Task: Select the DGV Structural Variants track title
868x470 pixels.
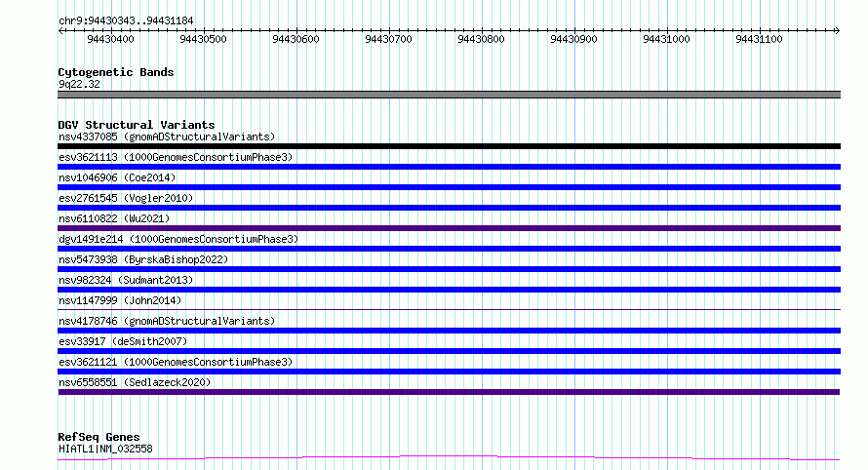Action: click(137, 125)
